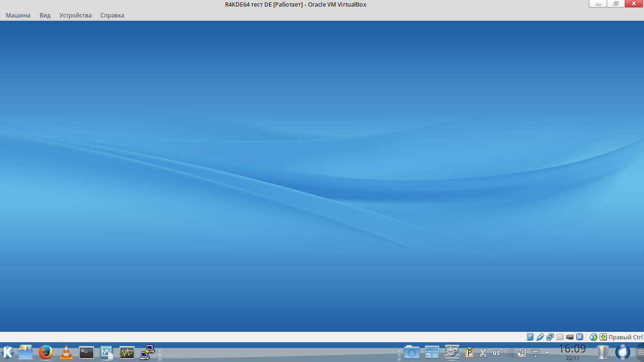Click the video capture indicator in status bar
Screen dimensions: 644x362
pos(570,337)
